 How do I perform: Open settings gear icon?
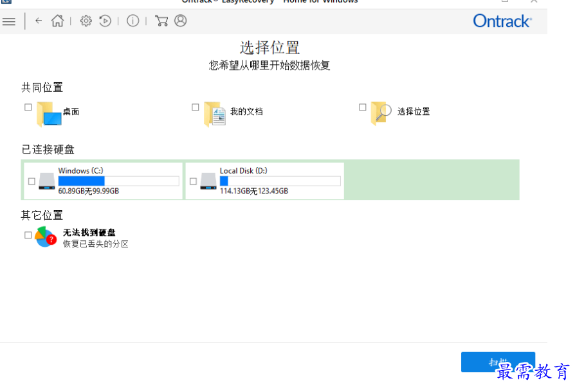(x=86, y=21)
